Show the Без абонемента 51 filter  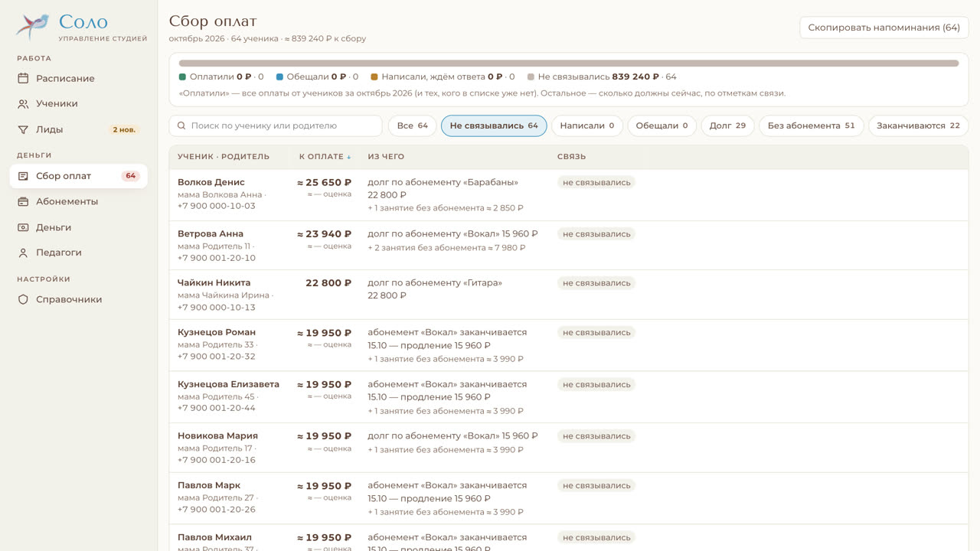[811, 126]
